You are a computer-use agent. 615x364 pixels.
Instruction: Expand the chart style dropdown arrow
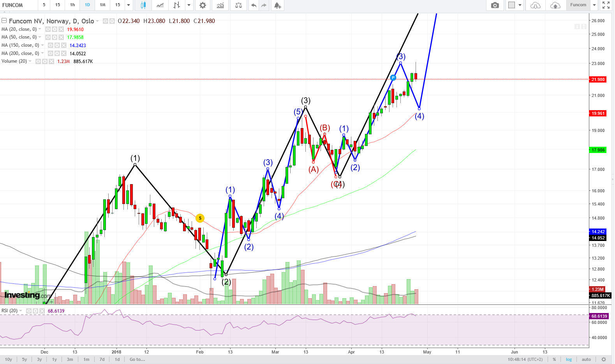tap(189, 5)
